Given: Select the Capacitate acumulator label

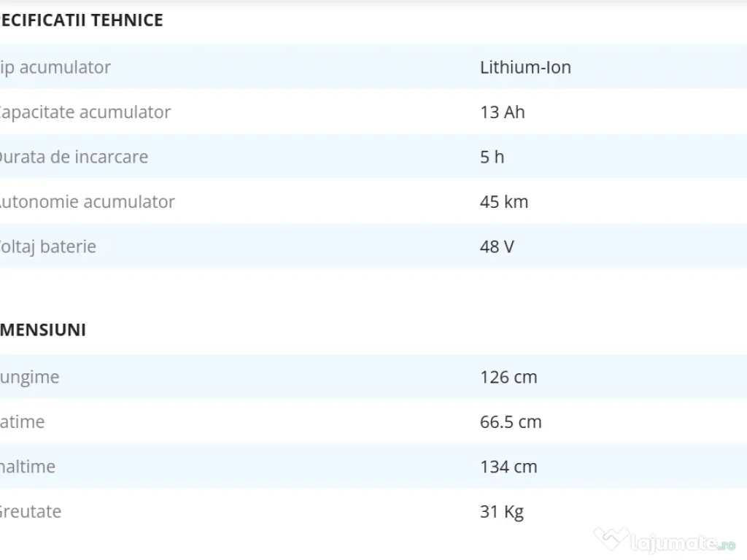Looking at the screenshot, I should [x=85, y=112].
